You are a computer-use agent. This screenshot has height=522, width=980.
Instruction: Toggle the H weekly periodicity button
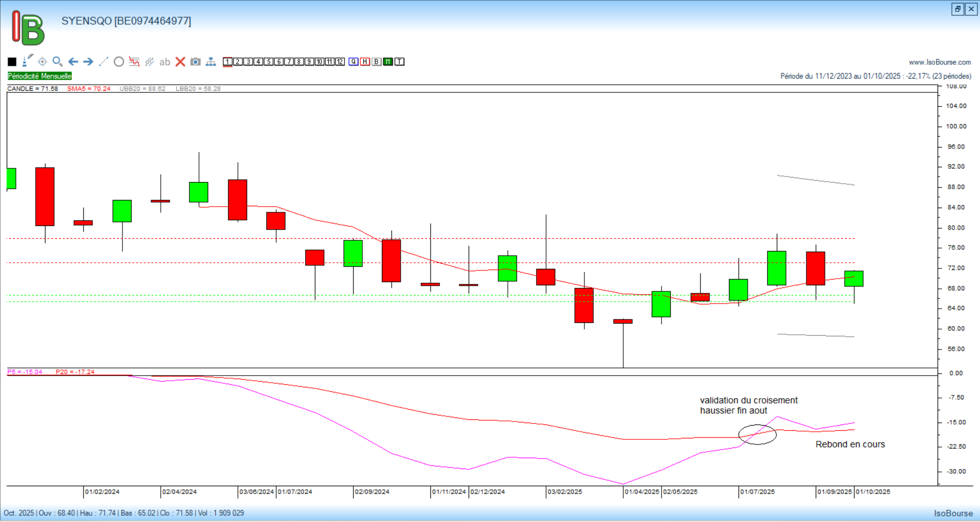click(365, 62)
